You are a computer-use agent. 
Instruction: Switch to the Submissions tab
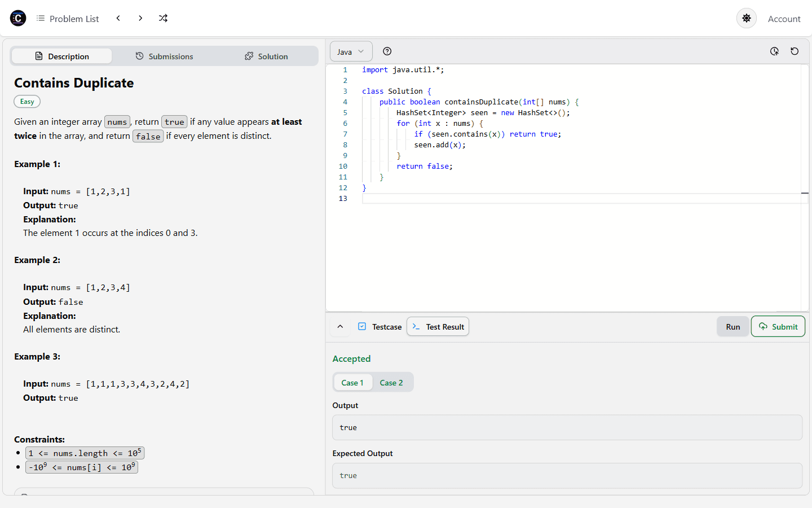point(164,56)
